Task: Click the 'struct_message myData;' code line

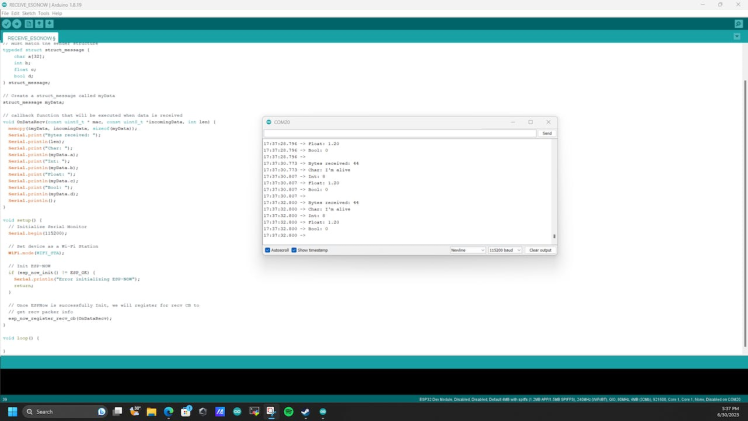Action: [x=33, y=102]
